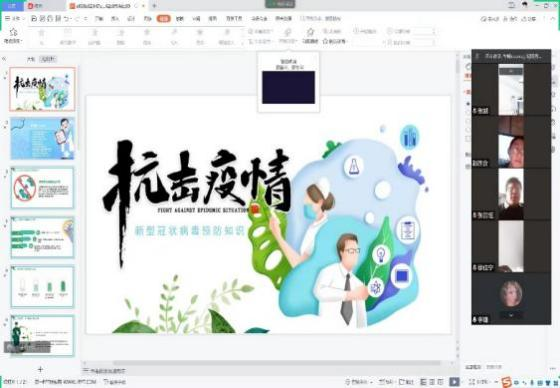The height and width of the screenshot is (388, 560).
Task: Select the highlighted orange ribbon tab
Action: 164,19
